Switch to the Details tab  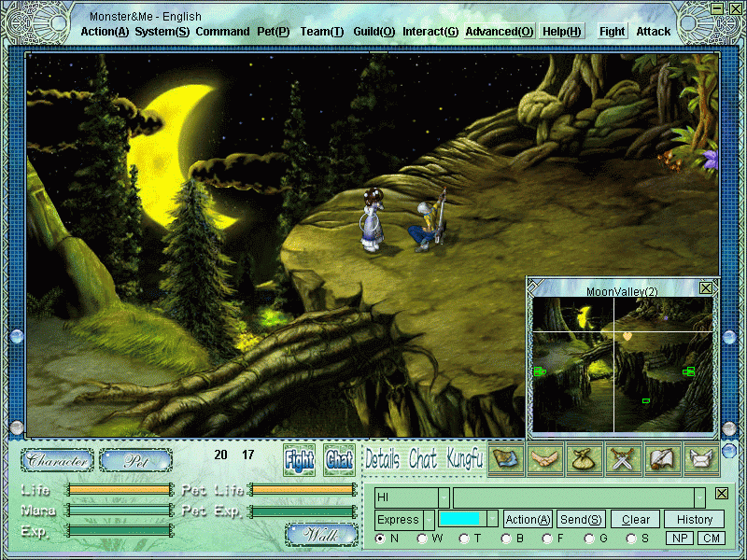(x=383, y=459)
